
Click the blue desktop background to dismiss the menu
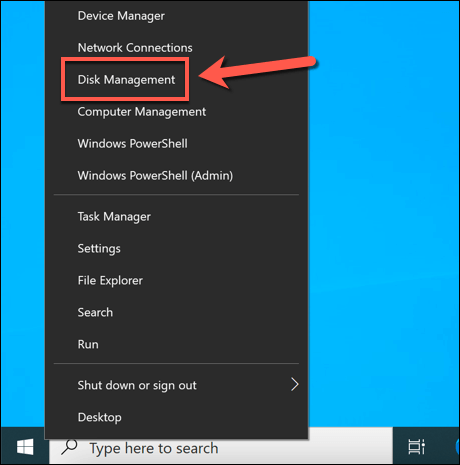pos(383,233)
